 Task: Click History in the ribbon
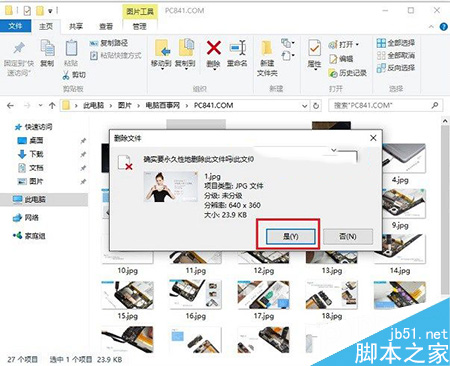pos(348,73)
